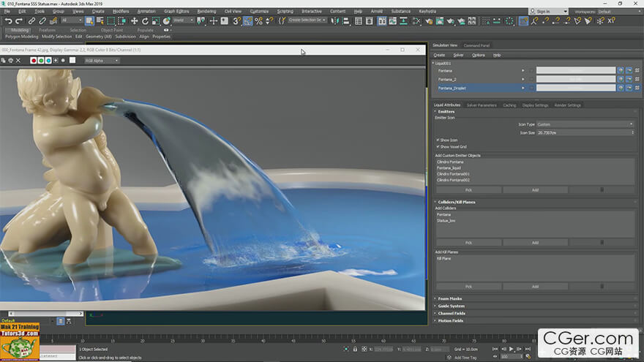The height and width of the screenshot is (362, 644).
Task: Toggle the checkbox next to Fontana solver
Action: [531, 71]
